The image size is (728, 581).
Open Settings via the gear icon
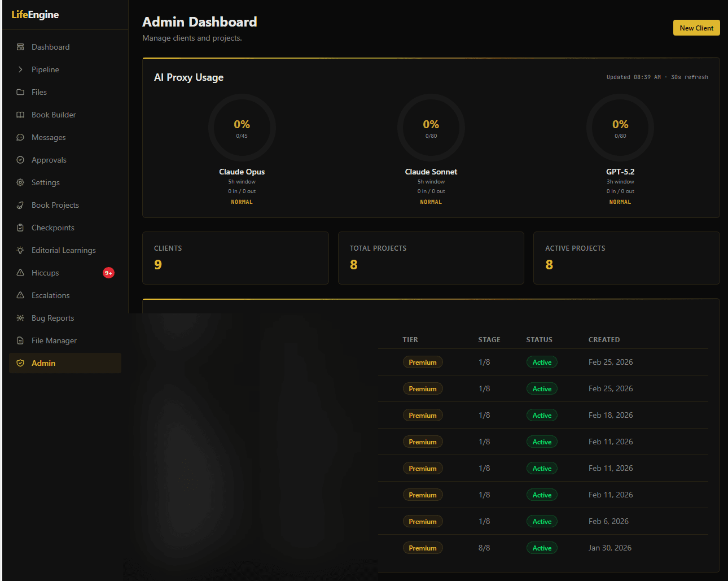(20, 182)
